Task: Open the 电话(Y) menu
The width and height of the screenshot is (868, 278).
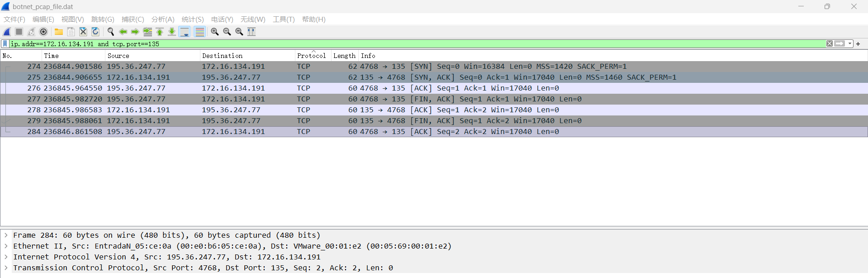Action: point(222,19)
